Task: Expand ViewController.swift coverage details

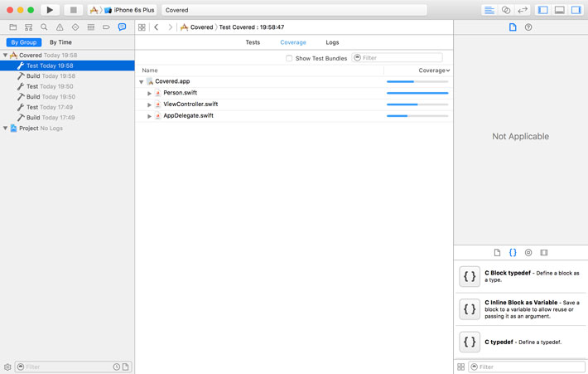Action: click(150, 104)
